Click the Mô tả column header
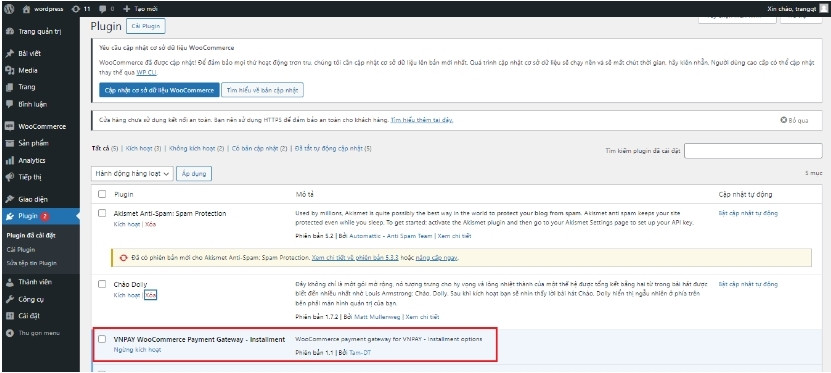The height and width of the screenshot is (373, 831). pyautogui.click(x=305, y=194)
